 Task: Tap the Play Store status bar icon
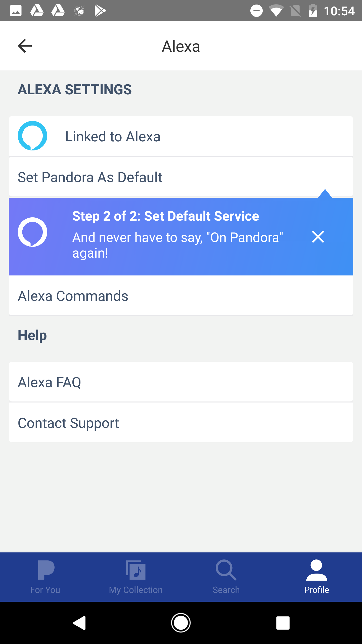[x=100, y=11]
